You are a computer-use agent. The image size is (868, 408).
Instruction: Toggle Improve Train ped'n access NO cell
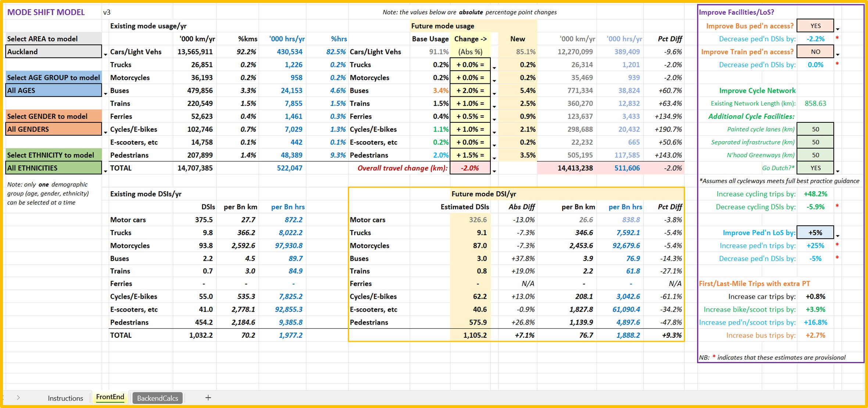click(815, 52)
